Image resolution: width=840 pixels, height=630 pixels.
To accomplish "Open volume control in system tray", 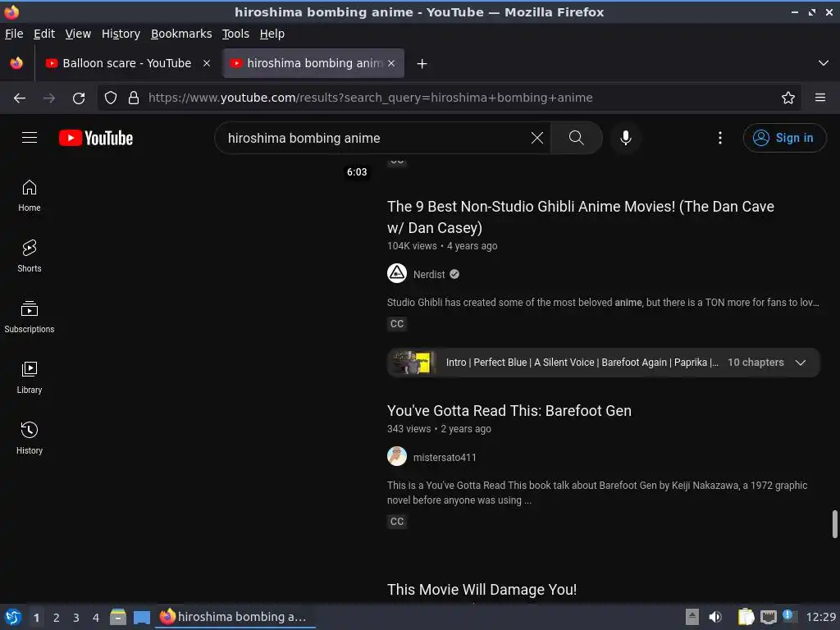I will tap(715, 617).
